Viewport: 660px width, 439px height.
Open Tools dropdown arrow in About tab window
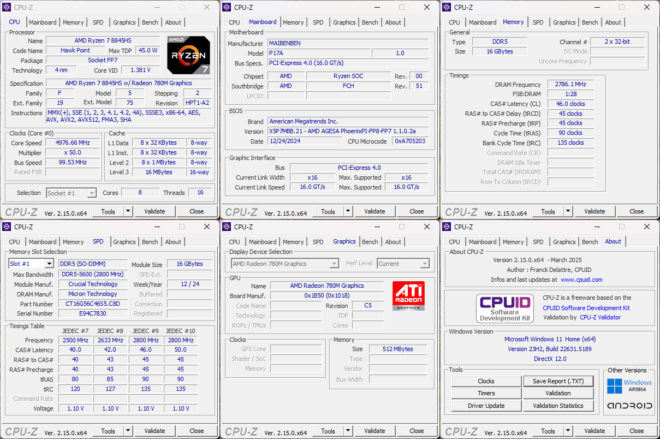pos(568,431)
